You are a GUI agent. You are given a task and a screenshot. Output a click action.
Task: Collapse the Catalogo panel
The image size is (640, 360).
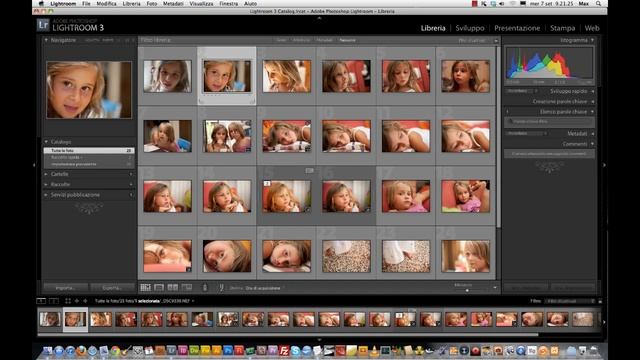pos(46,142)
